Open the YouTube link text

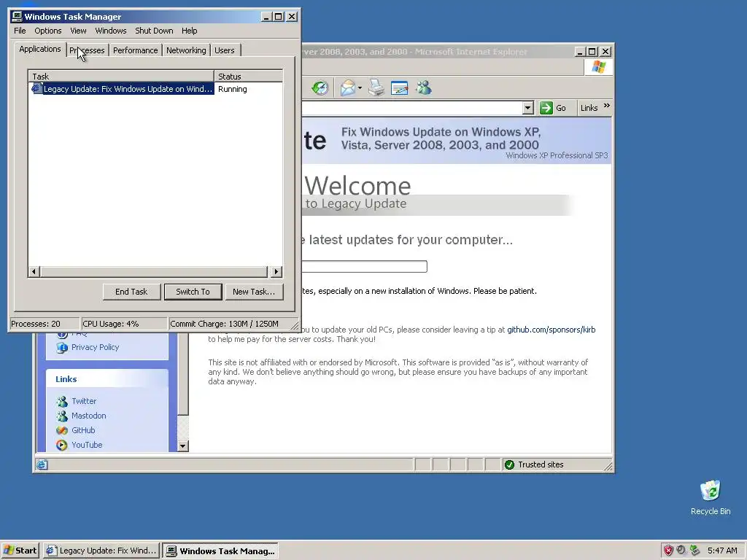87,445
